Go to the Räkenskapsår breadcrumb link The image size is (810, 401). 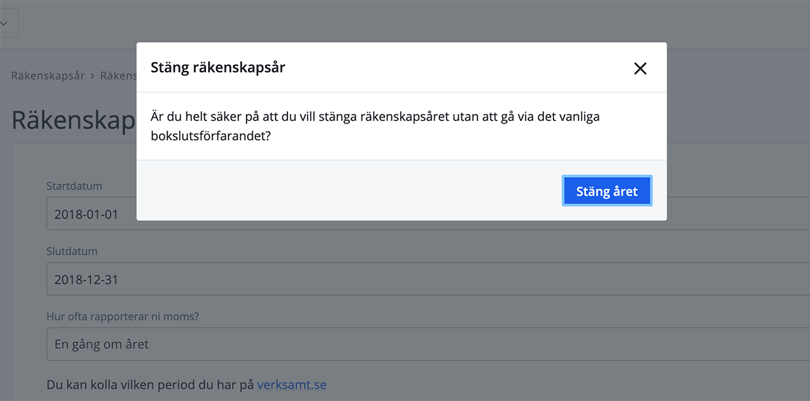pos(48,75)
